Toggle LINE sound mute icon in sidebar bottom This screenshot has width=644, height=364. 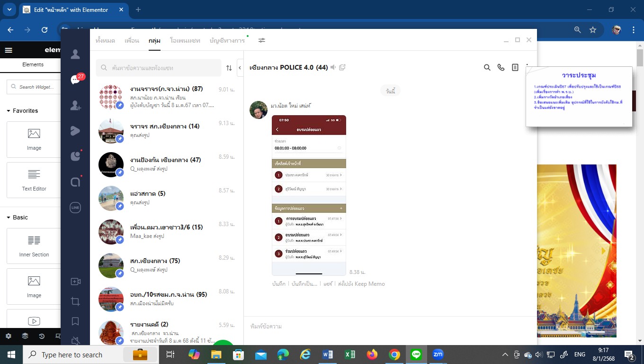pos(75,340)
